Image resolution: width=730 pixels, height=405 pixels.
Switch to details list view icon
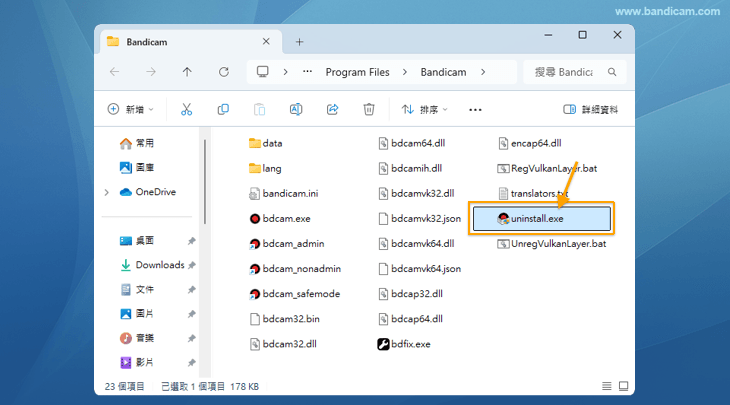pos(606,386)
